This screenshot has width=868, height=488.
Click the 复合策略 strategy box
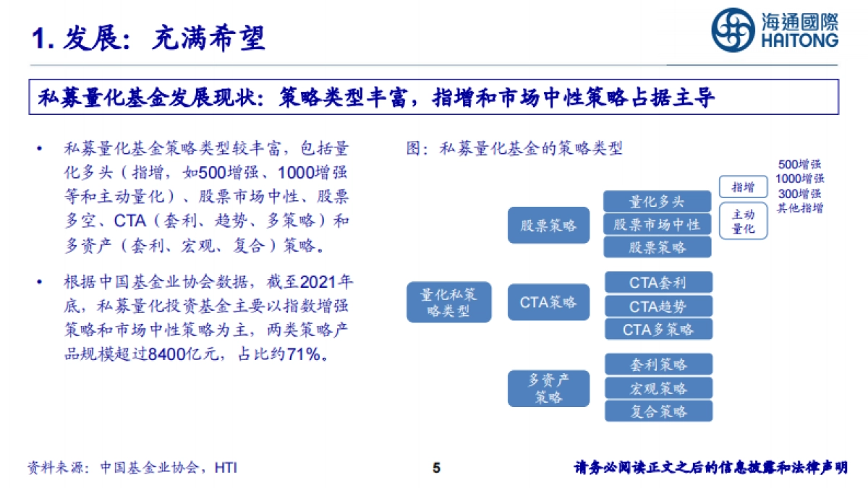click(658, 412)
